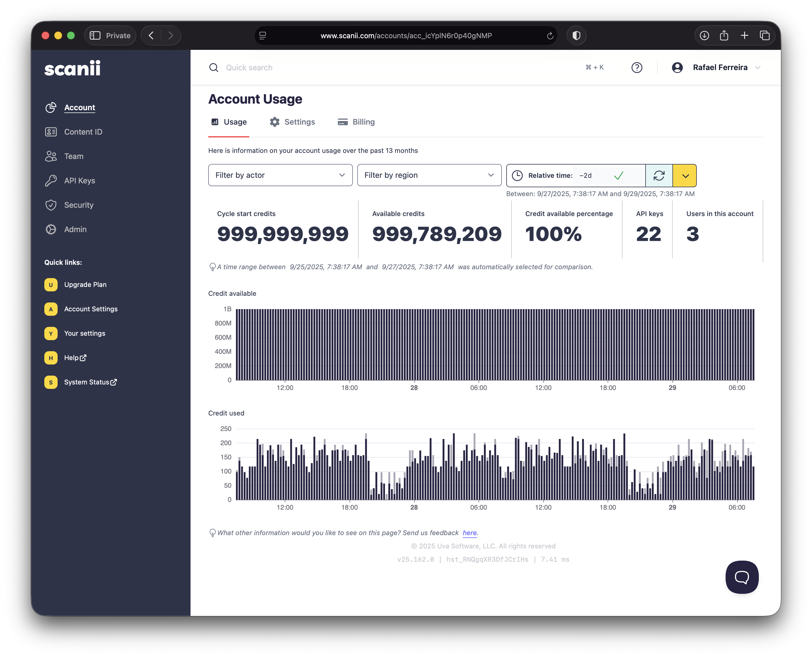The width and height of the screenshot is (812, 657).
Task: Click the help question mark icon
Action: pos(637,67)
